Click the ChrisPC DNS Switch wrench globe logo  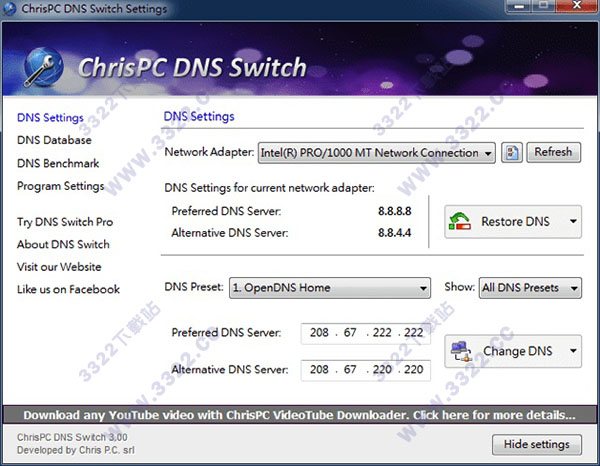point(43,67)
